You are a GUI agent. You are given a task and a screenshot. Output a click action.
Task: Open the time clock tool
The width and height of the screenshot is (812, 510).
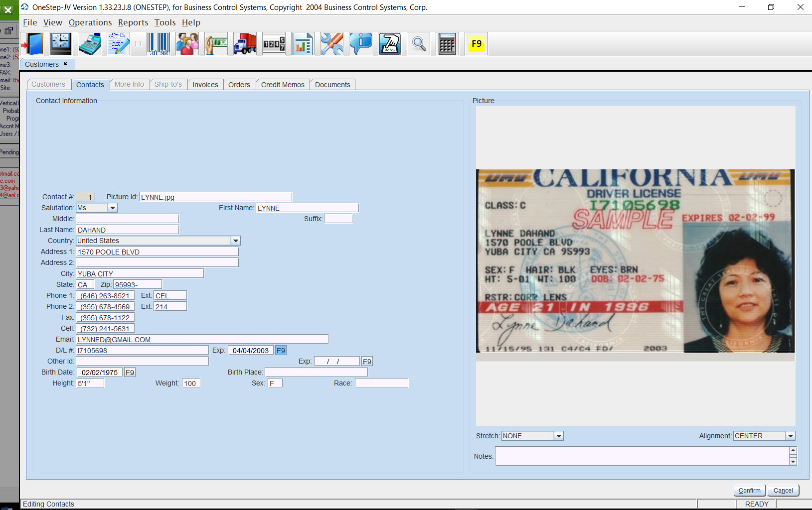pos(61,44)
